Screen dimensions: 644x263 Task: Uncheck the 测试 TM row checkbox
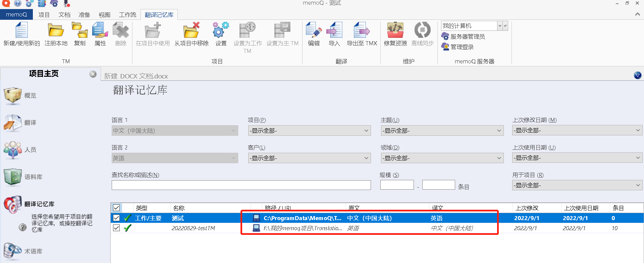point(116,218)
